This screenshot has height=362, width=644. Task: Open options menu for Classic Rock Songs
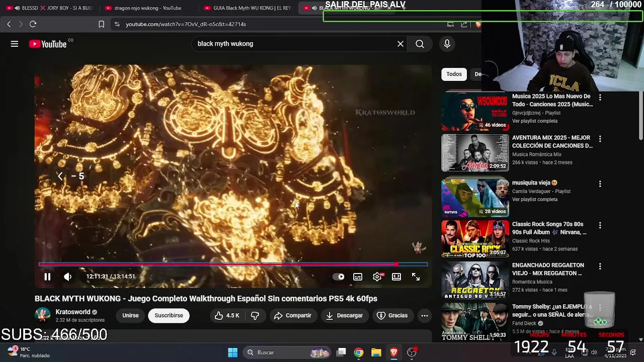[x=600, y=225]
